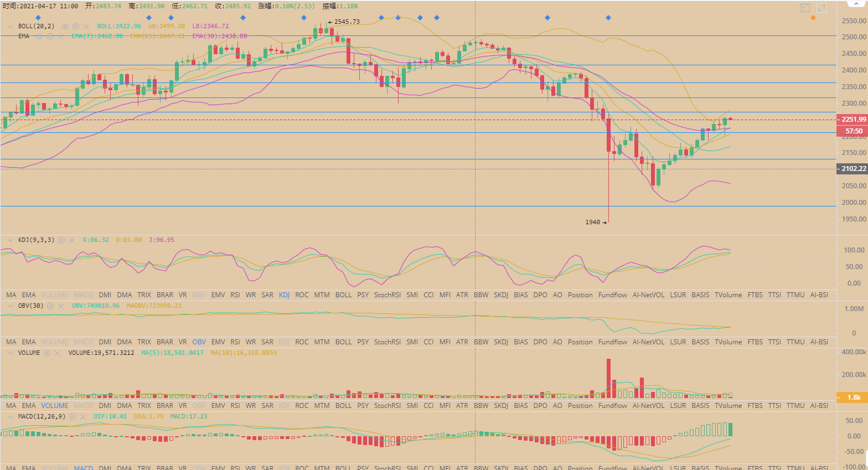Click the 57:50 candle countdown label

[852, 131]
